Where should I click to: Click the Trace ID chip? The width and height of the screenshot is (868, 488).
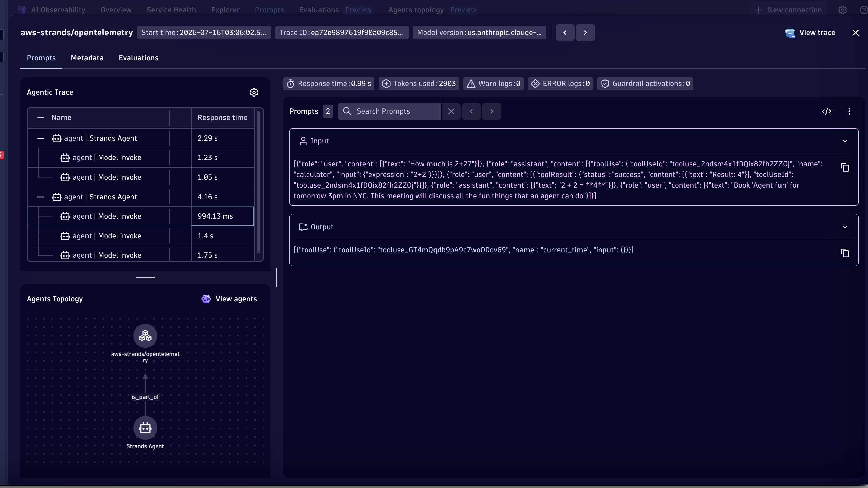pyautogui.click(x=342, y=33)
